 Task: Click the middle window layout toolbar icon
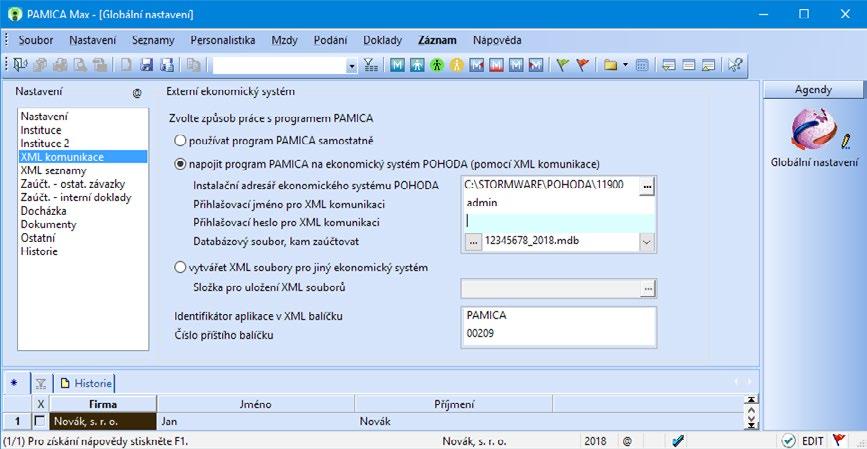[x=689, y=65]
